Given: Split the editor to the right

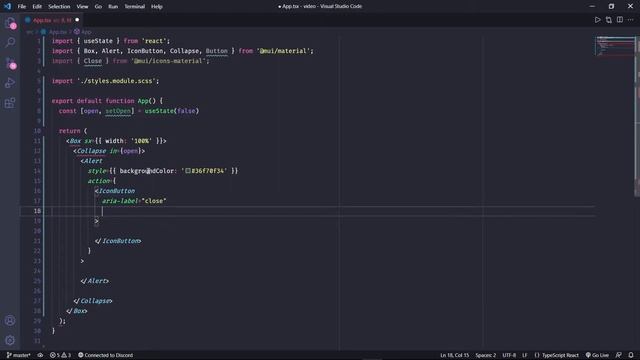Looking at the screenshot, I should point(620,20).
